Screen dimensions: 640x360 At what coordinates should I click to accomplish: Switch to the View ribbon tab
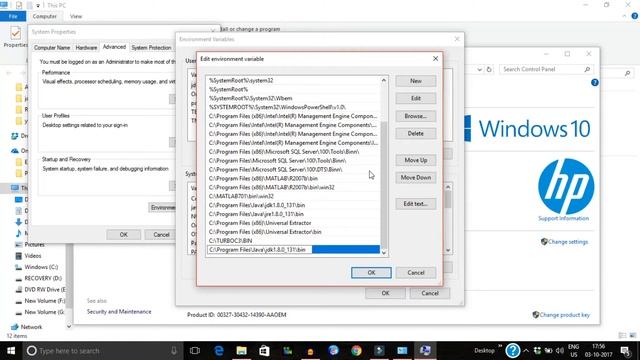click(76, 16)
